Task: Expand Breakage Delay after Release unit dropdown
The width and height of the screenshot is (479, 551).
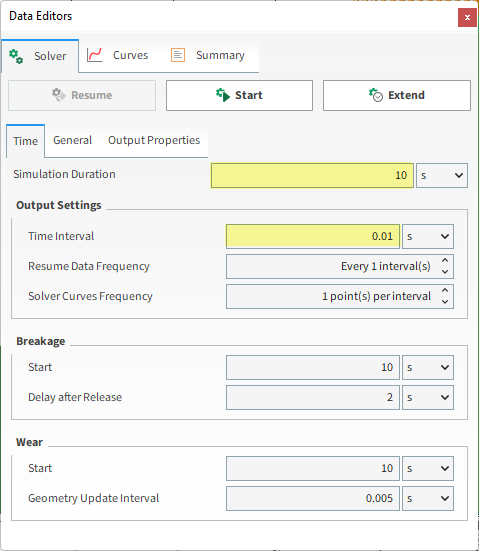Action: tap(428, 397)
